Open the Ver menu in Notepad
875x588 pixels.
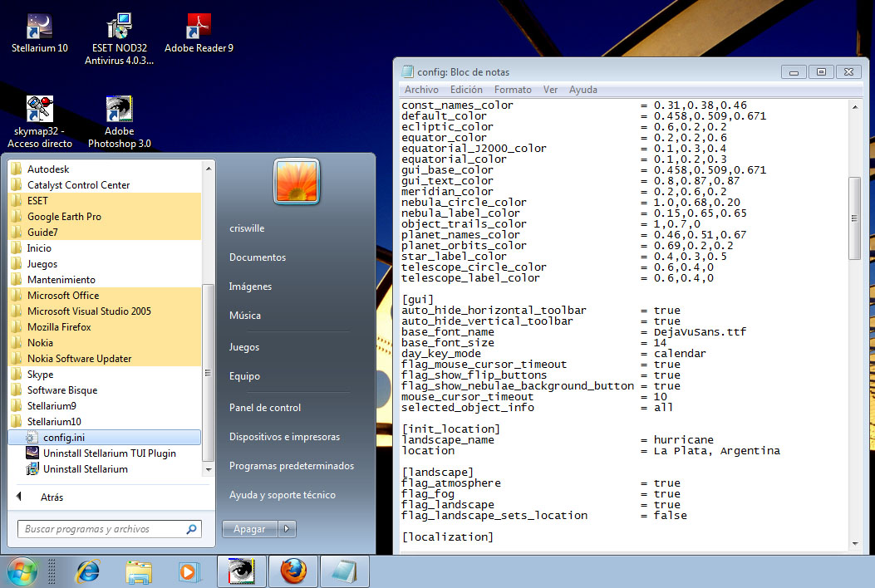(x=550, y=89)
